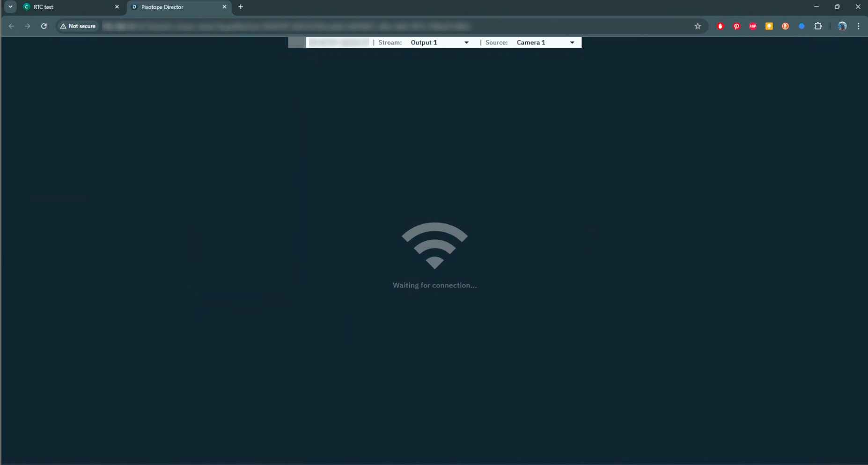868x465 pixels.
Task: Close the Pixotope Director tab
Action: pos(224,7)
